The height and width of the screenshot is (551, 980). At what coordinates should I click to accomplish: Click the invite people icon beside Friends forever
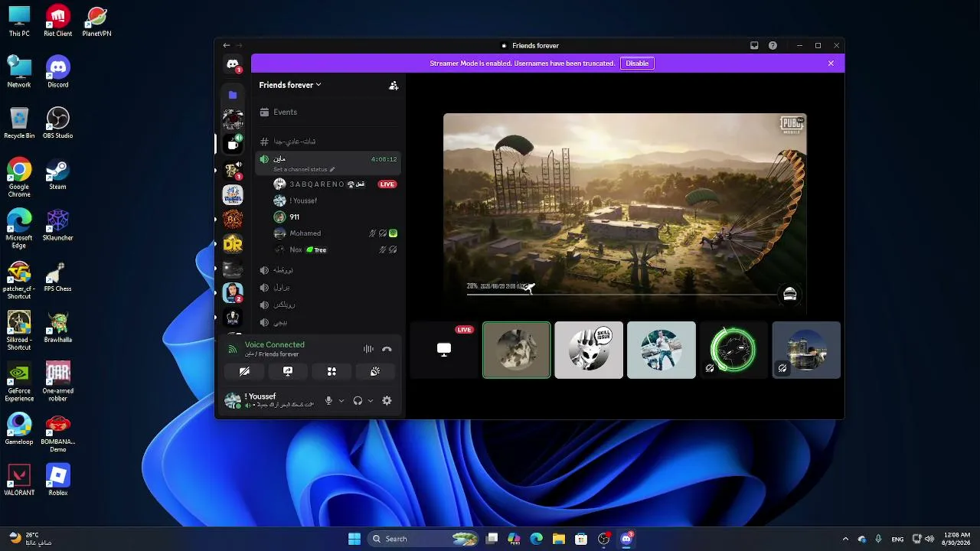tap(394, 86)
